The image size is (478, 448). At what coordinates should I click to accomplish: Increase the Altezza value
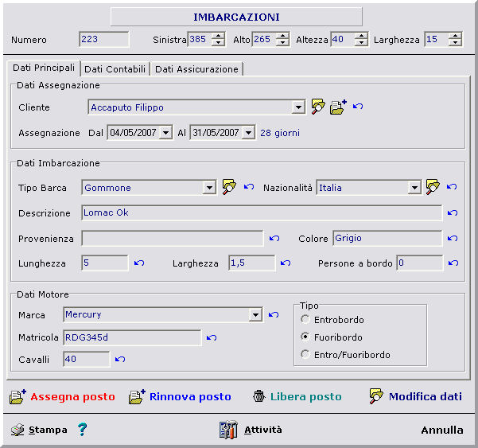point(361,36)
